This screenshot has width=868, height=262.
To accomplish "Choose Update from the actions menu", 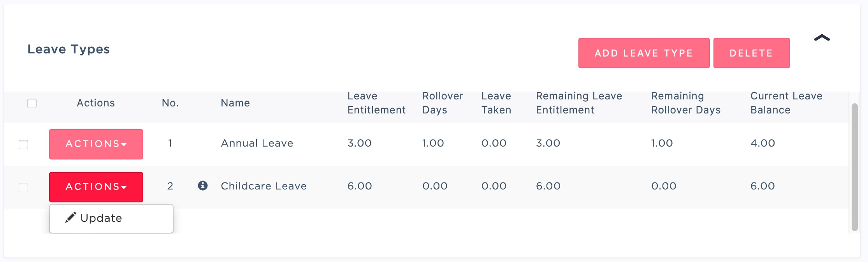I will 101,218.
